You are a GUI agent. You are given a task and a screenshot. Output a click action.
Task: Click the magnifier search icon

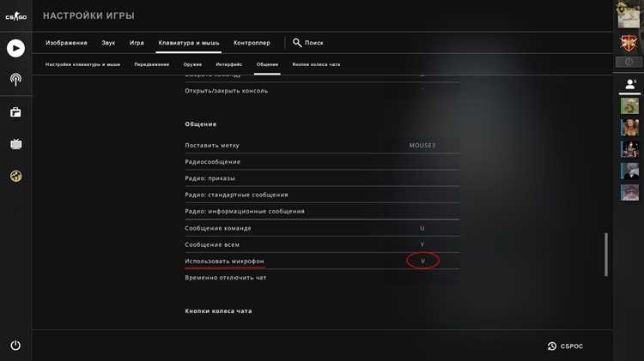pos(297,43)
